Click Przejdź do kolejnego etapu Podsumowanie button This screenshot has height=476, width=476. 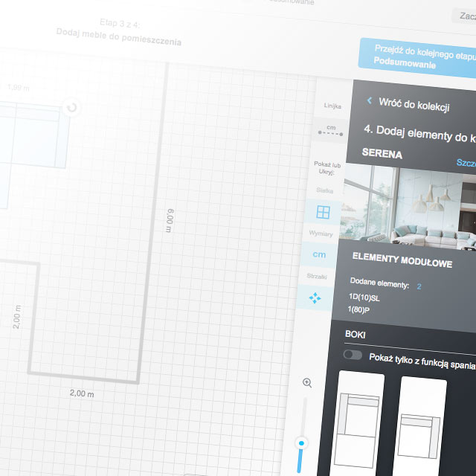417,58
